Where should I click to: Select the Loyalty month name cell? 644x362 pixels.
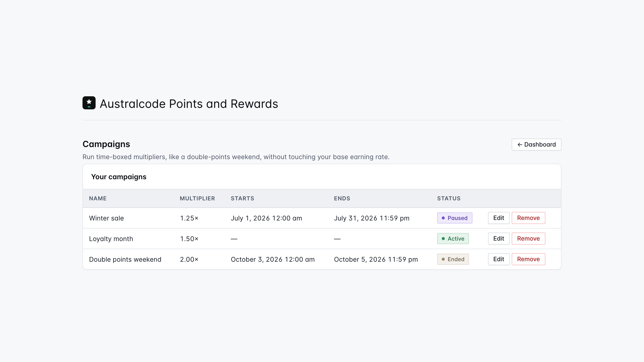tap(111, 239)
